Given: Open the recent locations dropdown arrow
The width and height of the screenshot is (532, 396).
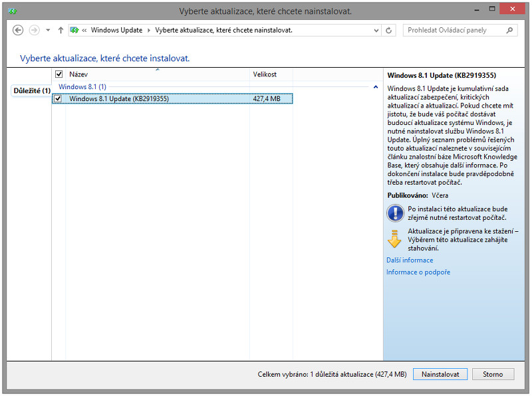Looking at the screenshot, I should [x=48, y=30].
